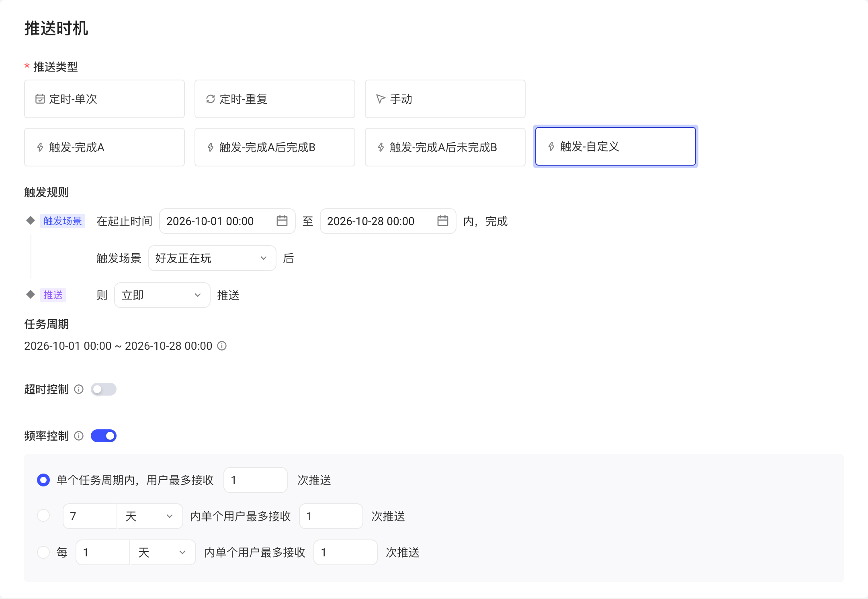Click push count field in 每 row
868x599 pixels.
(346, 552)
